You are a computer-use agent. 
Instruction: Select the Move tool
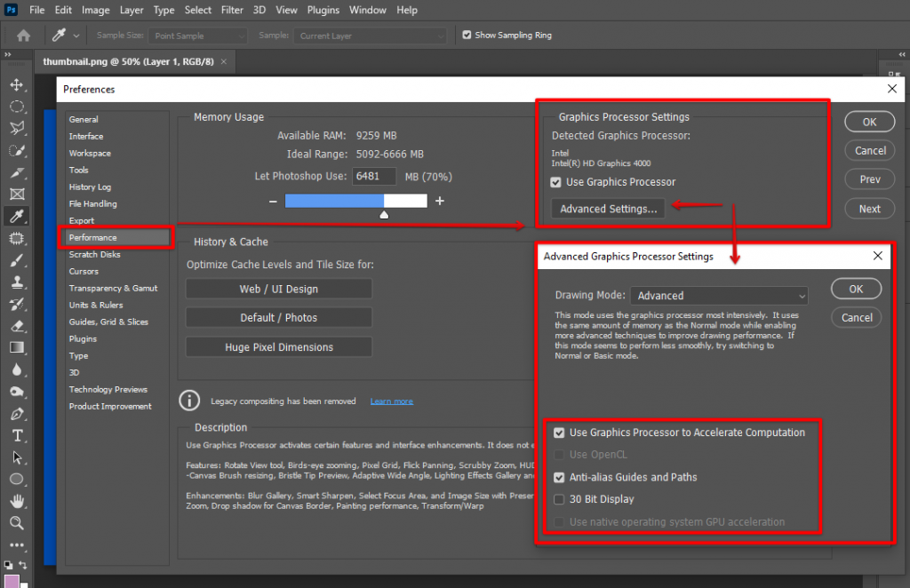16,84
